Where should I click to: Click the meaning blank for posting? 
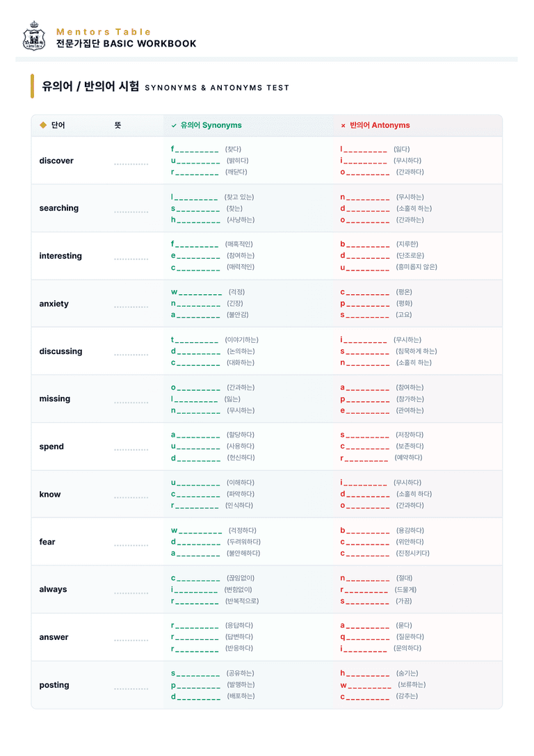tap(131, 689)
